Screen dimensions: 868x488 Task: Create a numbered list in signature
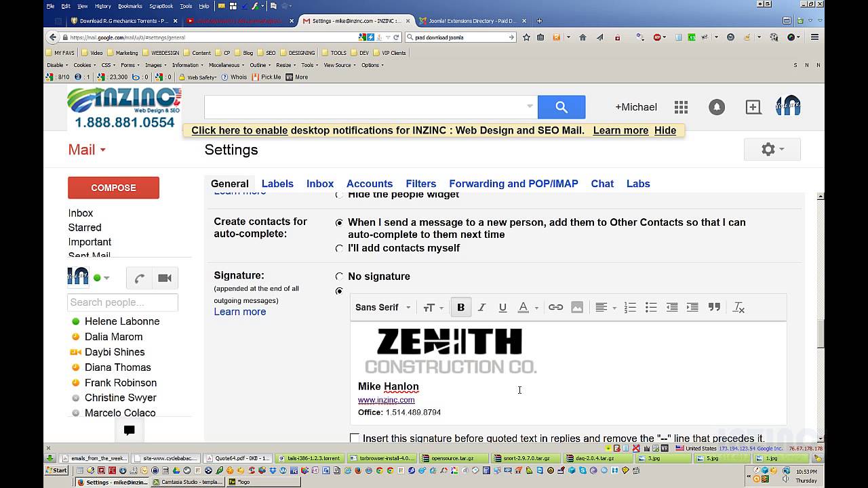coord(630,307)
